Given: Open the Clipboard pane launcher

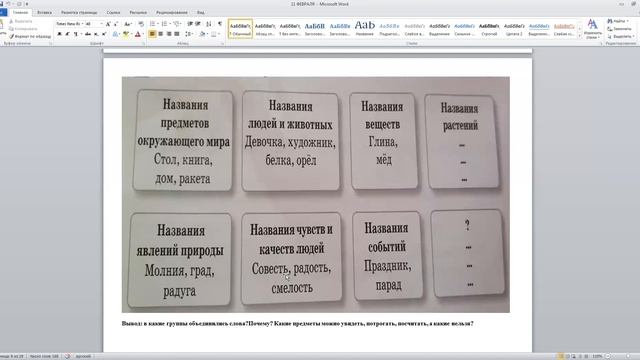Looking at the screenshot, I should [x=50, y=43].
